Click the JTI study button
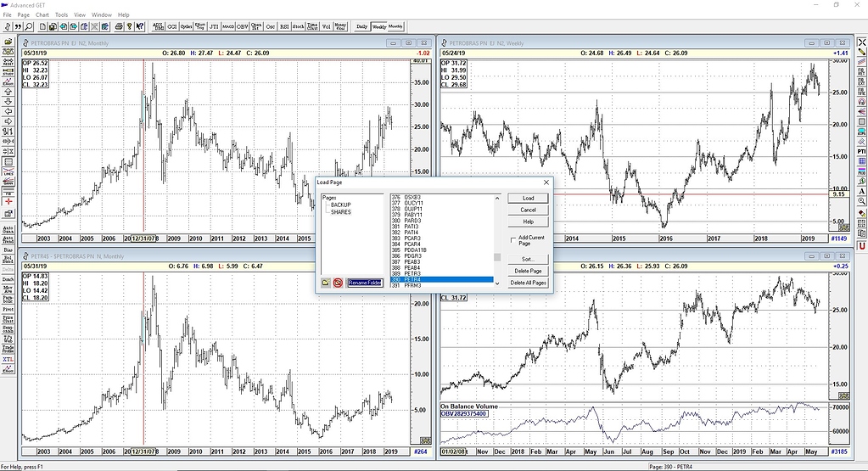This screenshot has width=868, height=471. click(214, 26)
